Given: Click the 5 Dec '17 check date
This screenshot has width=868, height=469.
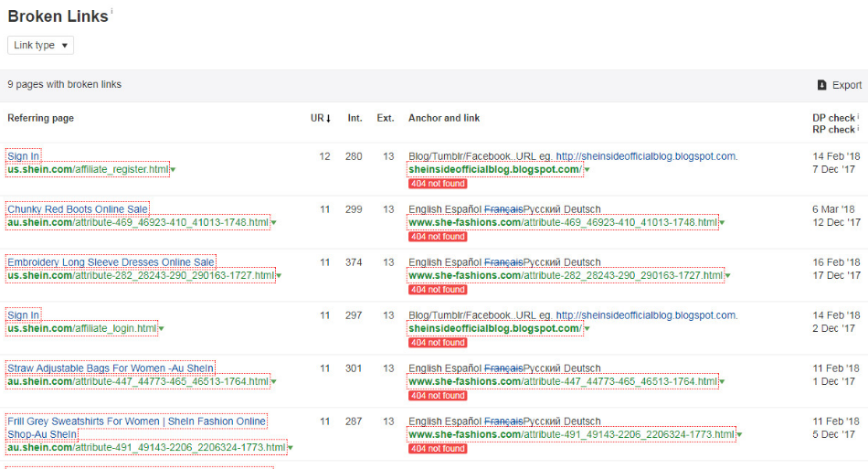Looking at the screenshot, I should 833,434.
